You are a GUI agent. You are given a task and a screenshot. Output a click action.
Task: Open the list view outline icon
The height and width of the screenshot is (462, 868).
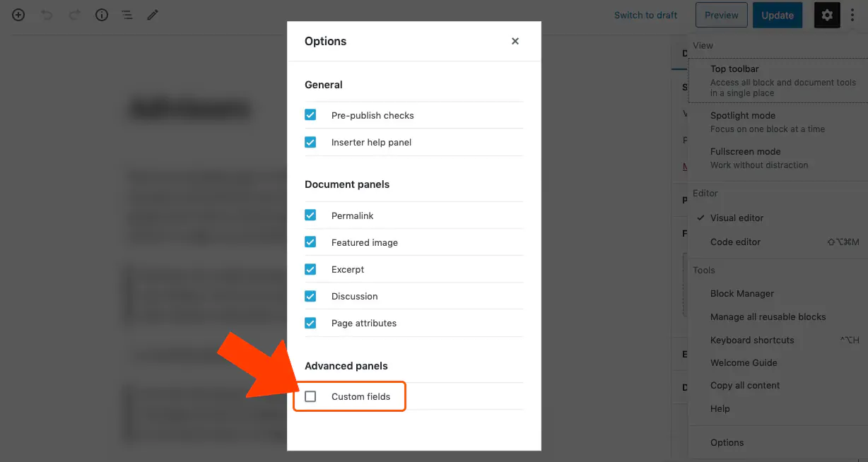(127, 15)
